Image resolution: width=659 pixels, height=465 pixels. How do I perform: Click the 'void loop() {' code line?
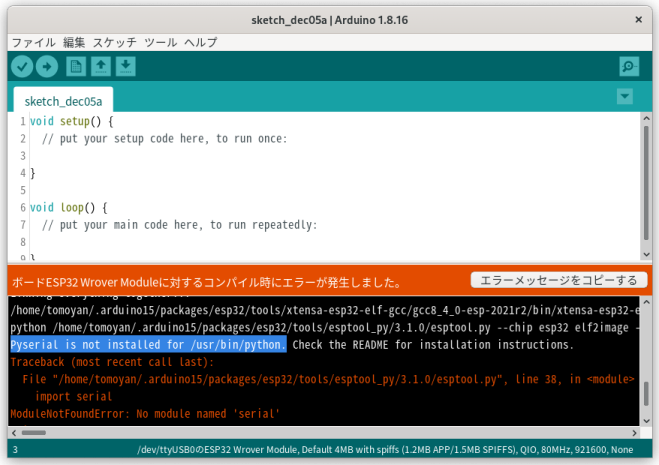[69, 208]
